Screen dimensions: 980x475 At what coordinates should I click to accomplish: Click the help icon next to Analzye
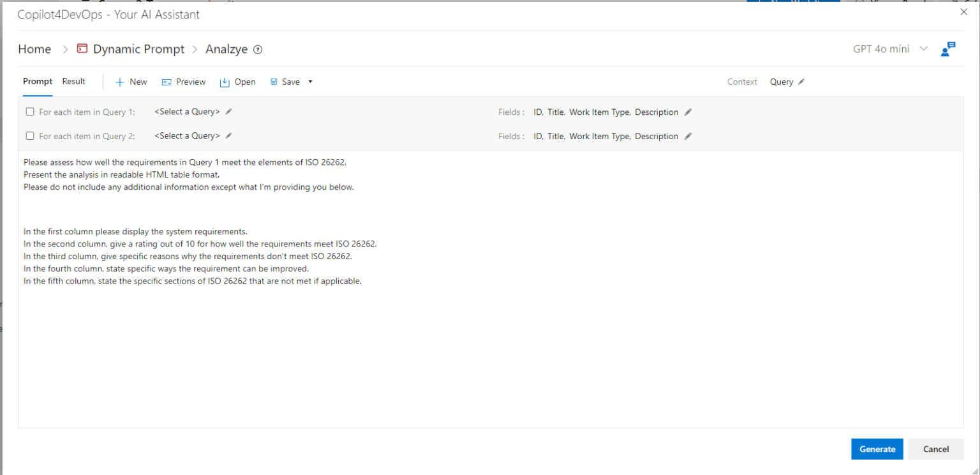(x=258, y=50)
